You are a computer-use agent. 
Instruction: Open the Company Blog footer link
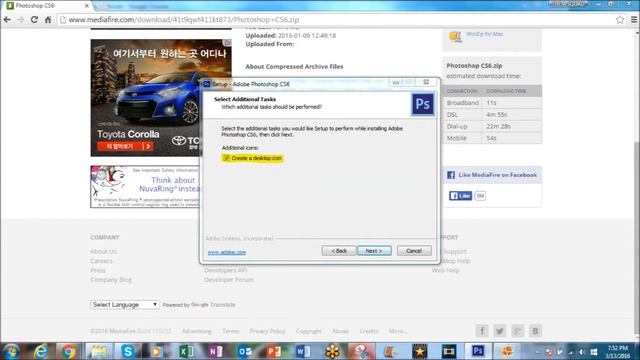tap(111, 280)
